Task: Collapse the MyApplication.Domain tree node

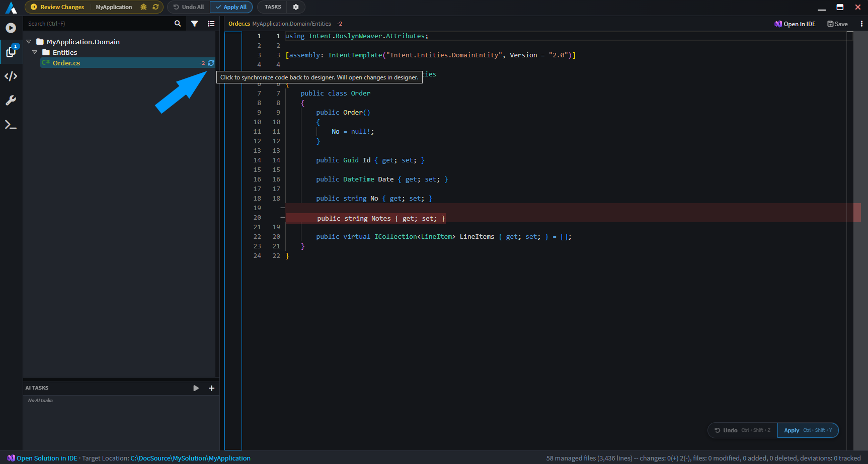Action: 29,42
